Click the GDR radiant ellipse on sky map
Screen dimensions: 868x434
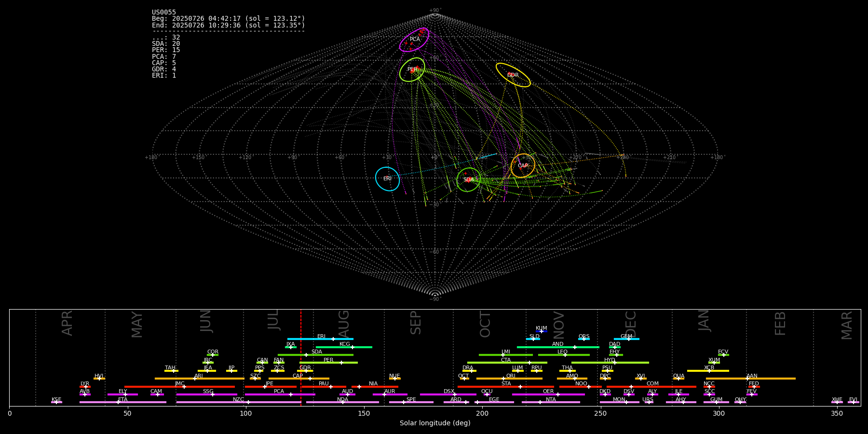pos(513,75)
